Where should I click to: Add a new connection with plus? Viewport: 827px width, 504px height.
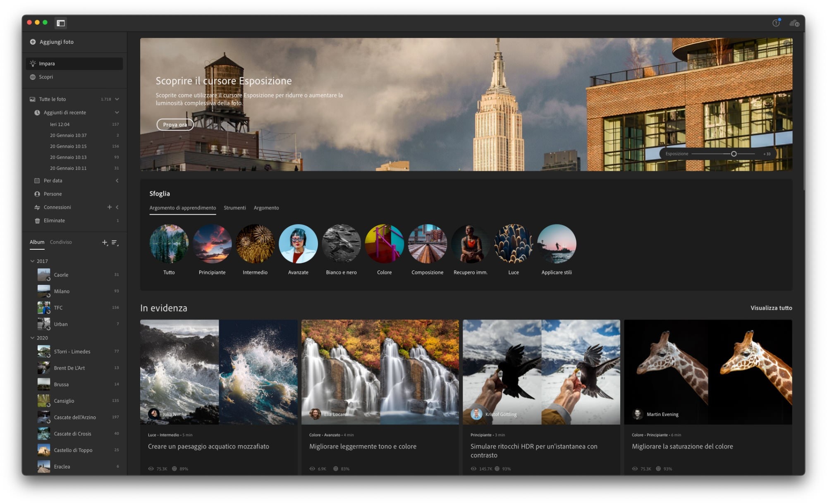point(110,207)
